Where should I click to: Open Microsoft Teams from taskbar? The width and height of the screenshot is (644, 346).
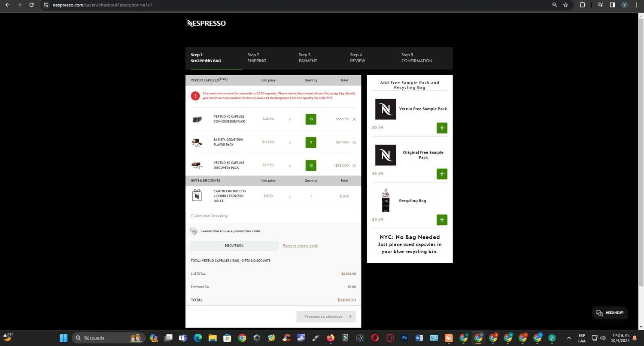click(183, 338)
